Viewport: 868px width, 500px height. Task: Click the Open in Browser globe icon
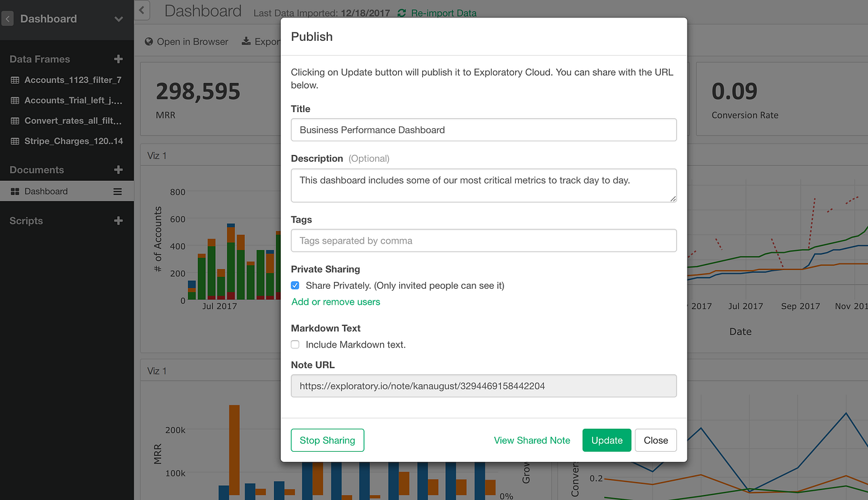pos(148,42)
